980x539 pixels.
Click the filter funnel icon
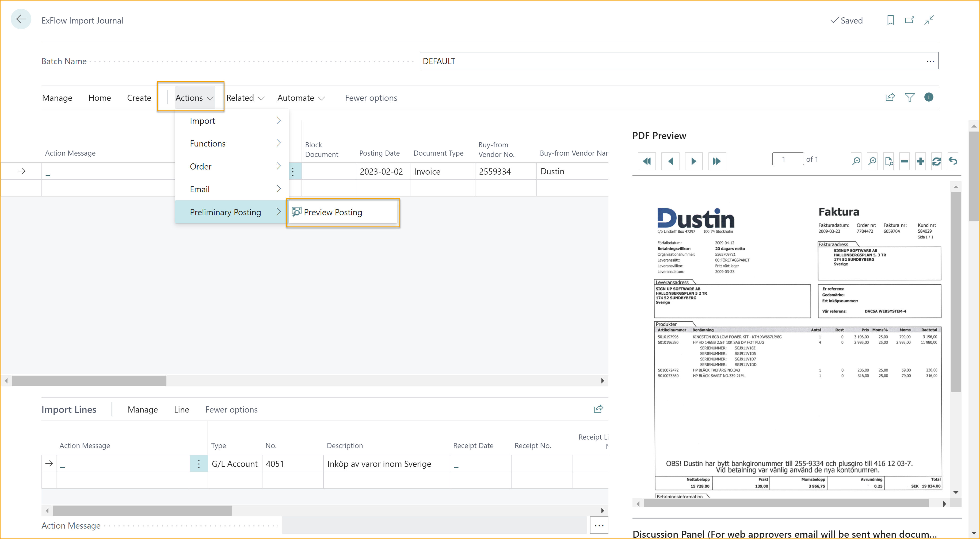point(909,98)
